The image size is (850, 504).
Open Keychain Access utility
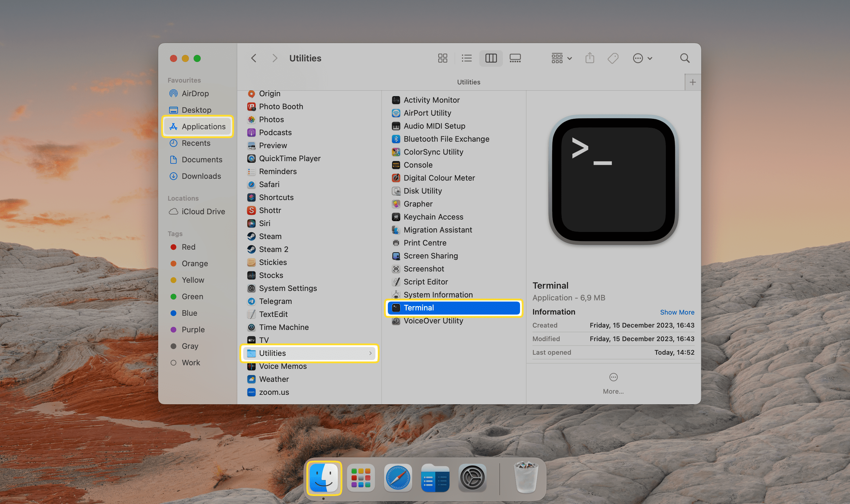pos(432,217)
